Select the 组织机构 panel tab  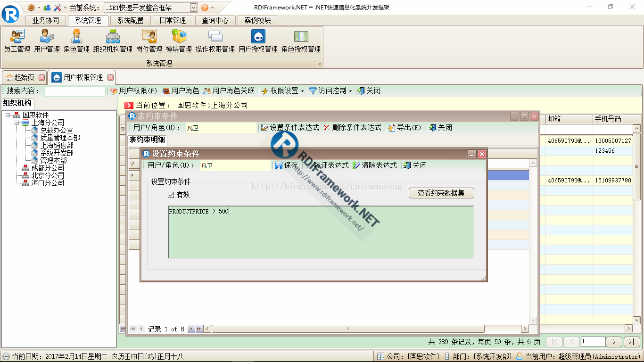pyautogui.click(x=17, y=103)
